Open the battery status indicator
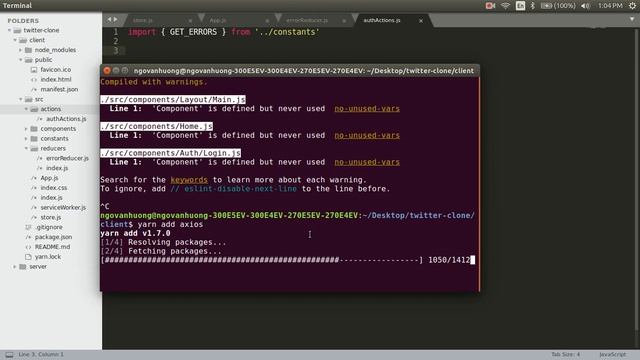The width and height of the screenshot is (640, 360). pos(558,6)
